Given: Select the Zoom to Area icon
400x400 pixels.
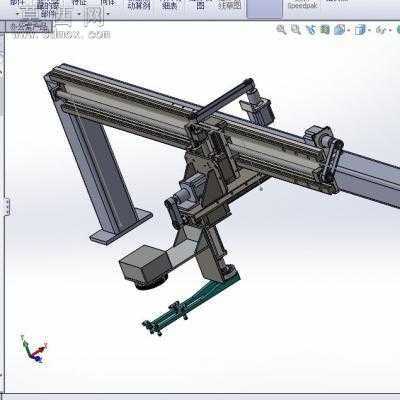Looking at the screenshot, I should (296, 30).
